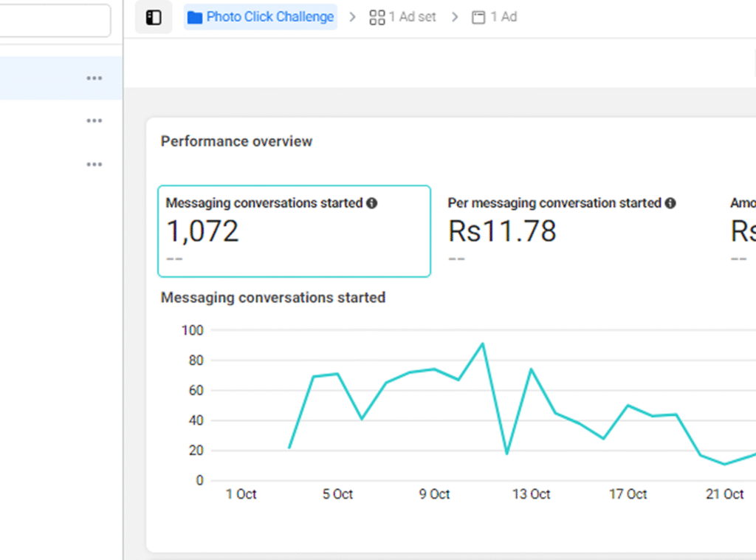Open the Photo Click Challenge campaign breadcrumb
Viewport: 756px width, 560px height.
pyautogui.click(x=261, y=17)
